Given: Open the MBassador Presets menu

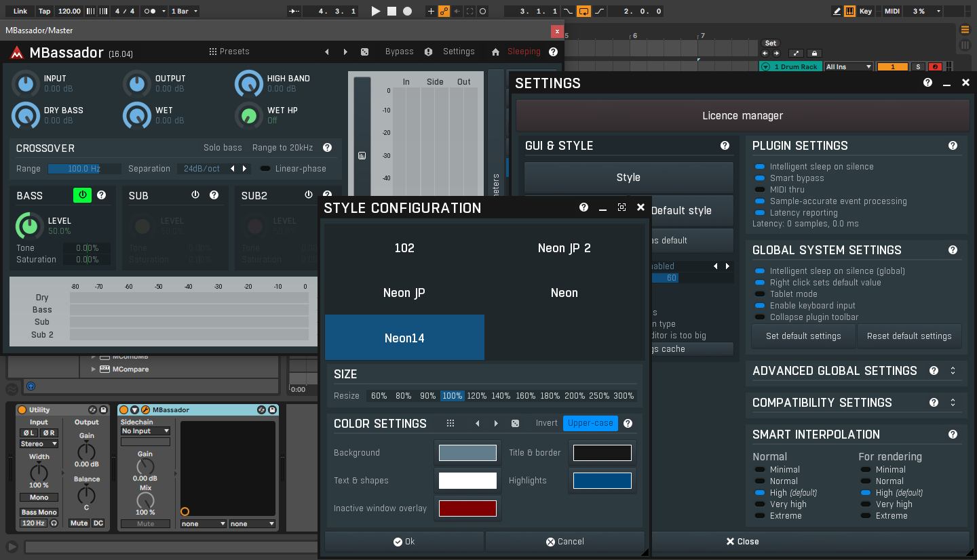Looking at the screenshot, I should click(229, 52).
